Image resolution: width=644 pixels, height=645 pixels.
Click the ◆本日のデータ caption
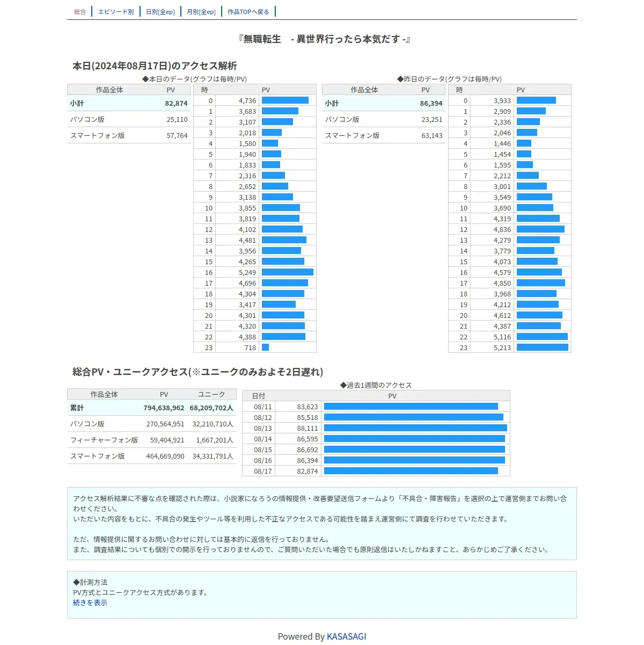(x=194, y=79)
